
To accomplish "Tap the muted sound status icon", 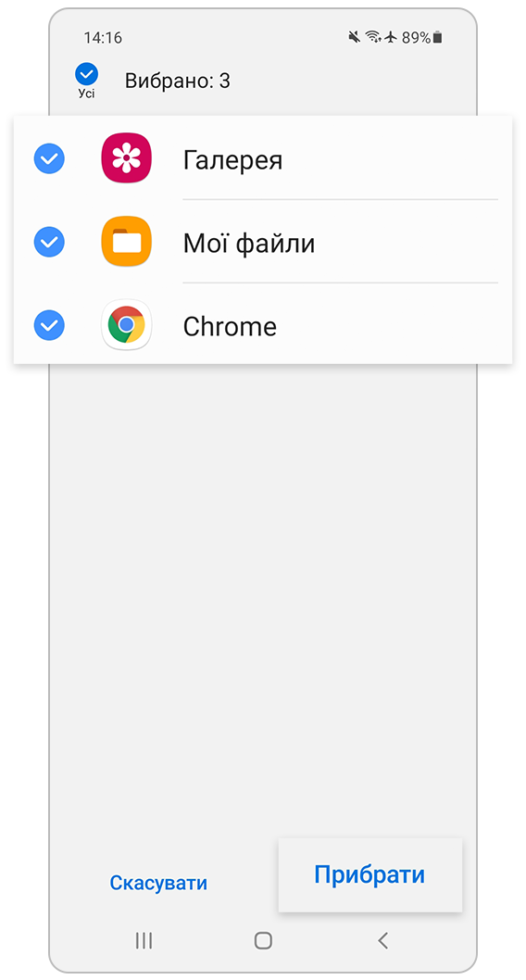I will pyautogui.click(x=354, y=37).
